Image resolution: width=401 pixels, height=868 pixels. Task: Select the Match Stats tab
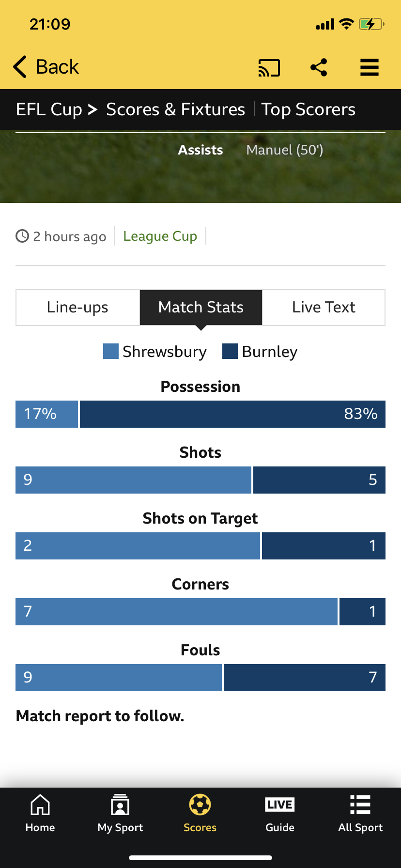(201, 308)
